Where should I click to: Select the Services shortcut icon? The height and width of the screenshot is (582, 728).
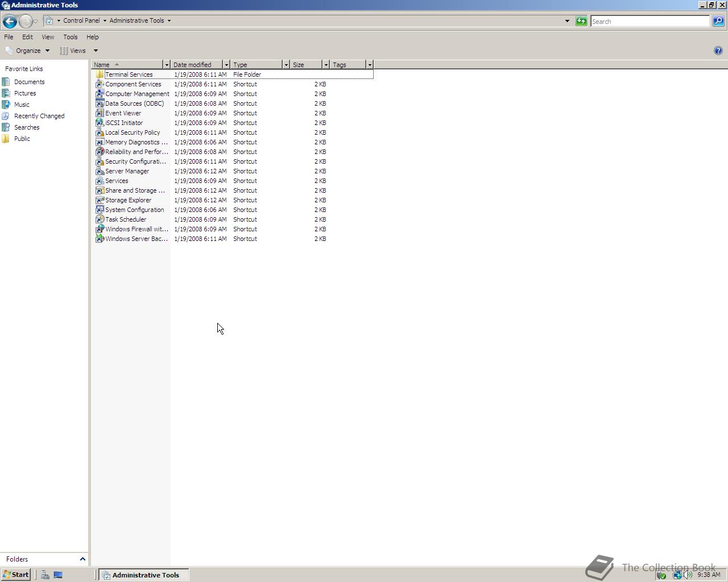click(x=100, y=181)
